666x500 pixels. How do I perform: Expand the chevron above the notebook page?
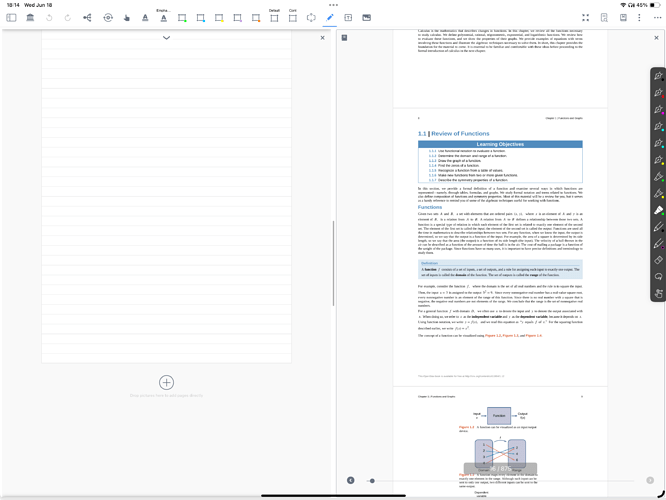(x=166, y=38)
